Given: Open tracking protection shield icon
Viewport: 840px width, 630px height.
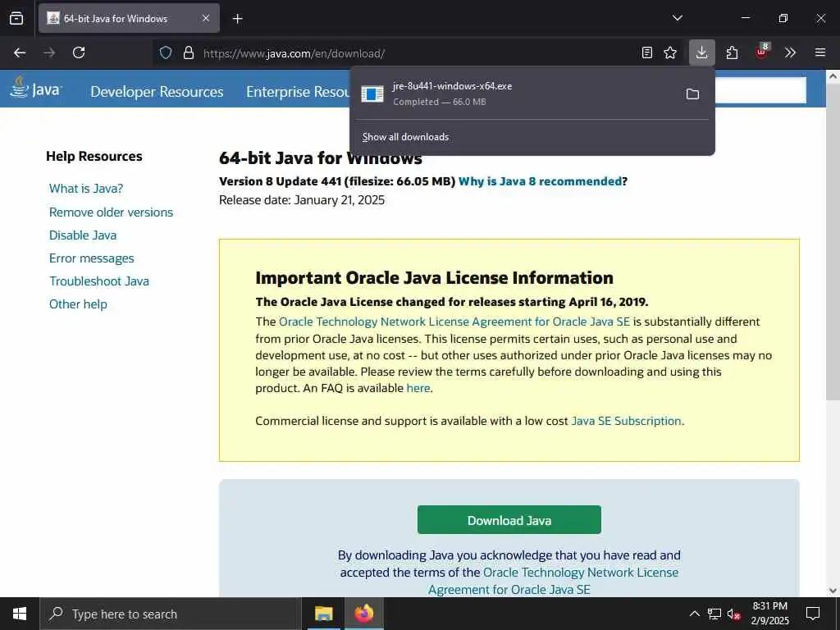Looking at the screenshot, I should 166,52.
